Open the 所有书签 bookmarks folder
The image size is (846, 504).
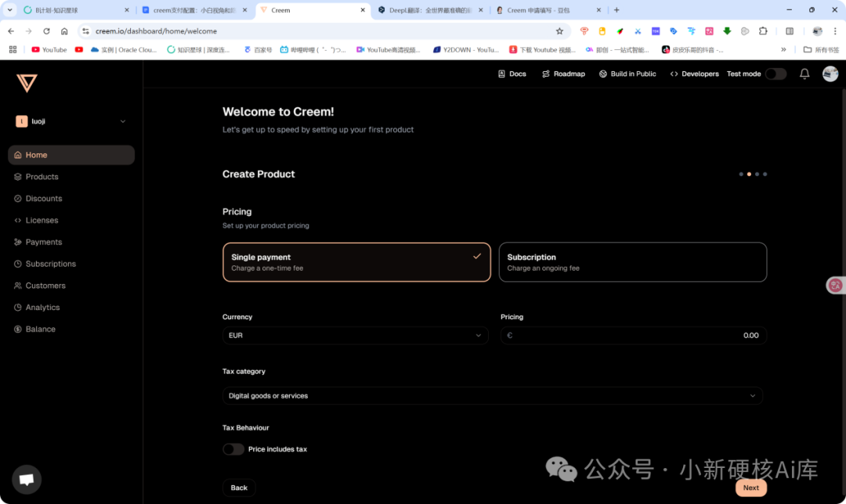click(x=821, y=49)
